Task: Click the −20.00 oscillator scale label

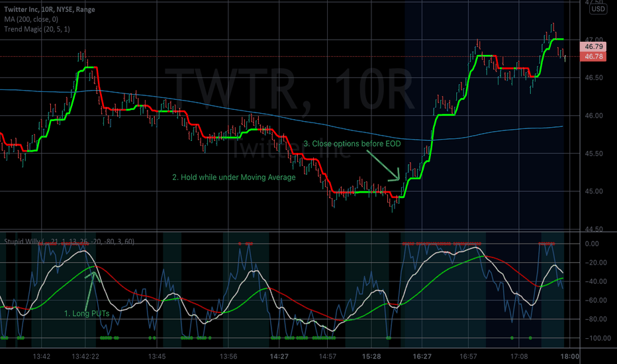Action: [x=596, y=263]
